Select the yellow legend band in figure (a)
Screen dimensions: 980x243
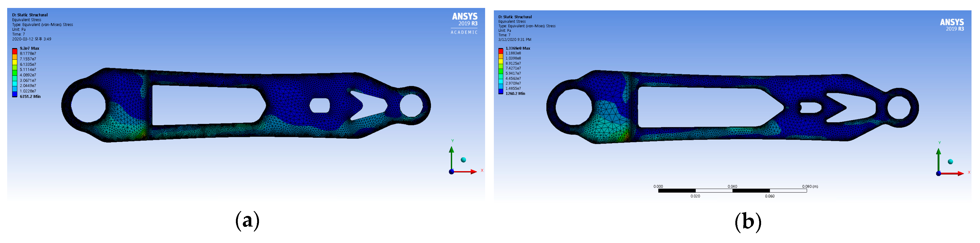coord(14,62)
